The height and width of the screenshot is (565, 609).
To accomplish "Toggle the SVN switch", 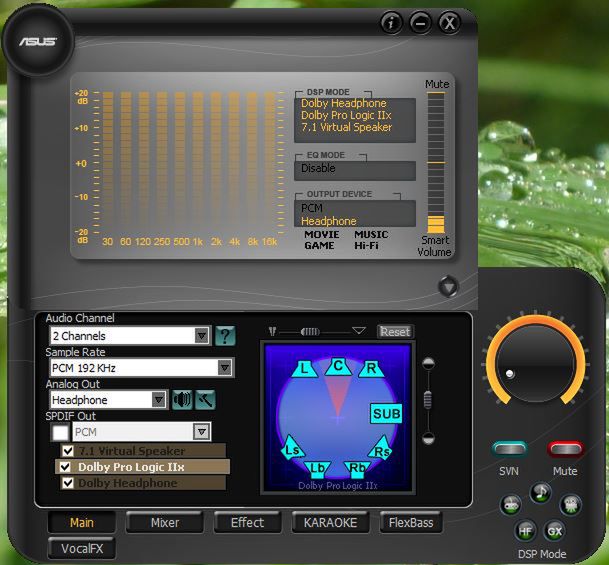I will [509, 449].
